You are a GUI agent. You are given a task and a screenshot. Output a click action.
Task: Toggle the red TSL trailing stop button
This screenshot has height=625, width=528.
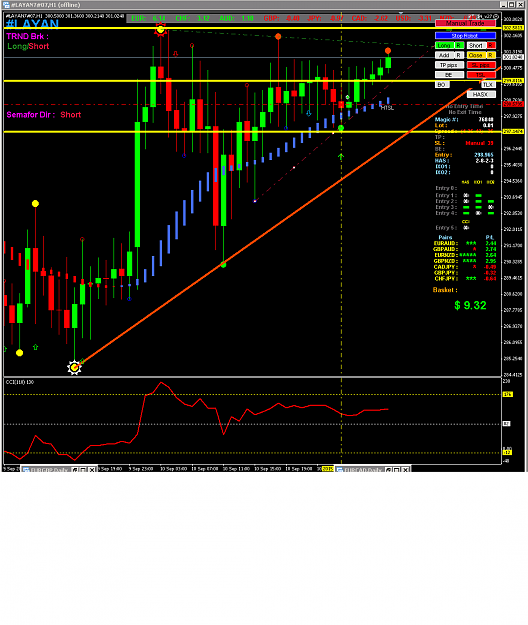pos(481,75)
